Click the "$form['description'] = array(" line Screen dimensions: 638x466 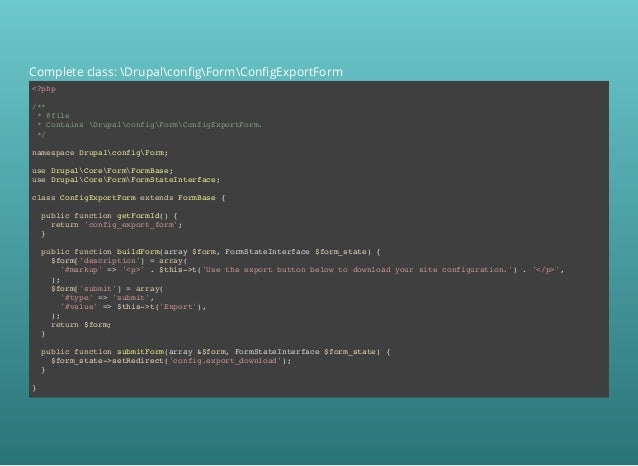pos(119,261)
